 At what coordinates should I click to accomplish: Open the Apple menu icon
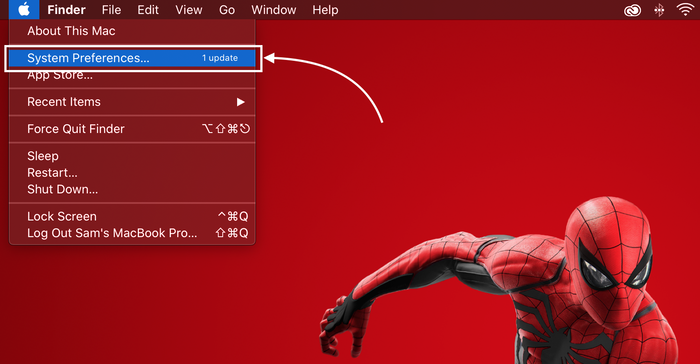[x=24, y=9]
